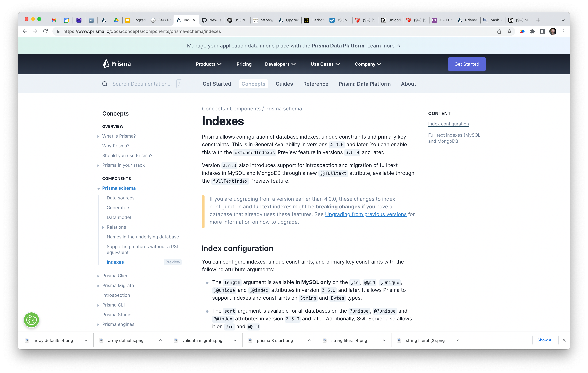
Task: Open the Prisma Data Platform tab
Action: coord(364,84)
